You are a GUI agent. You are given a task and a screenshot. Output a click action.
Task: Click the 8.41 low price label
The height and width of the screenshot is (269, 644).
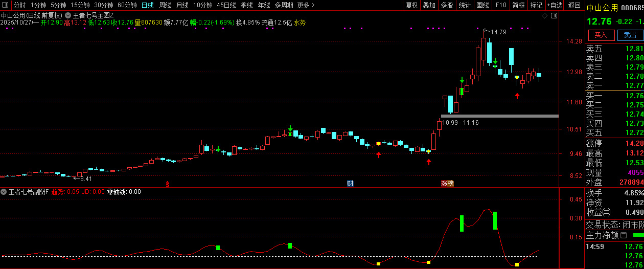coord(86,178)
